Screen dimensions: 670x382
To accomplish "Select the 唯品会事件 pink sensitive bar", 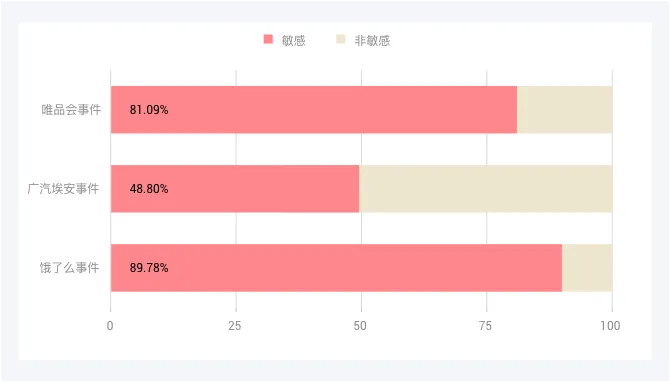I will click(314, 110).
